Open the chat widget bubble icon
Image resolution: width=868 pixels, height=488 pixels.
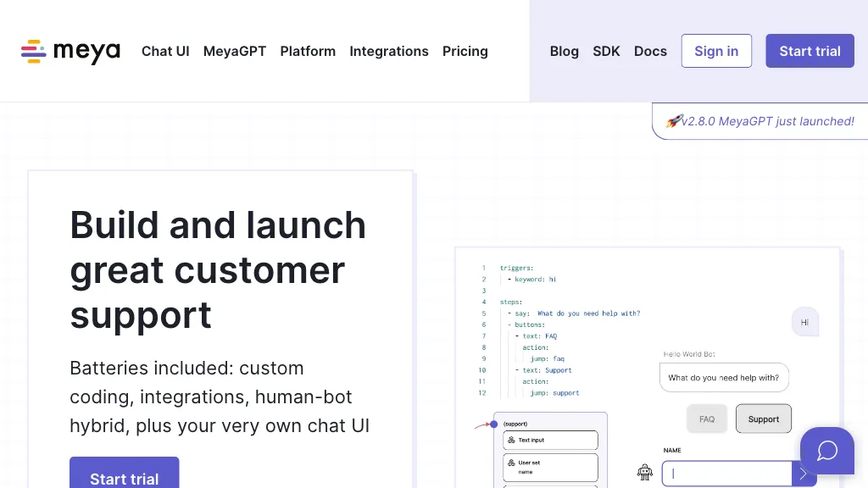(826, 451)
